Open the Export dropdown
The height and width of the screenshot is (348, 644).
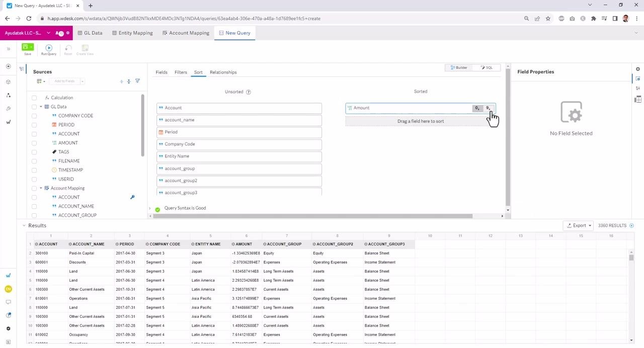click(x=578, y=226)
